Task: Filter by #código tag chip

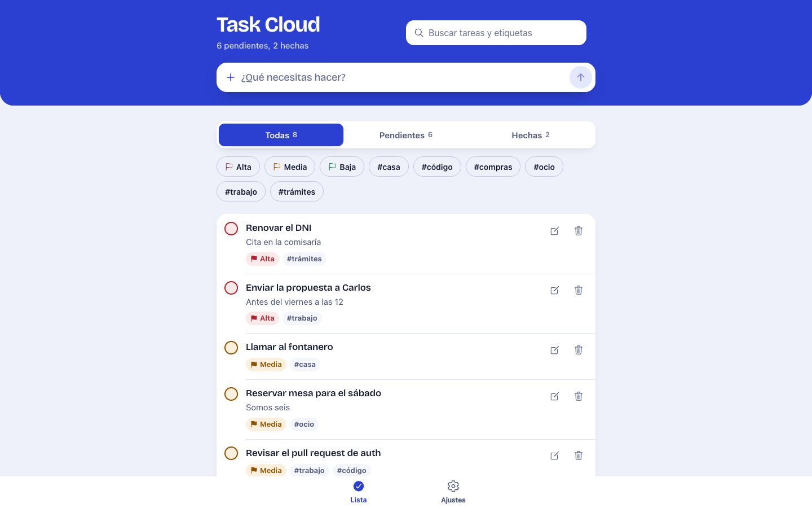Action: (x=437, y=167)
